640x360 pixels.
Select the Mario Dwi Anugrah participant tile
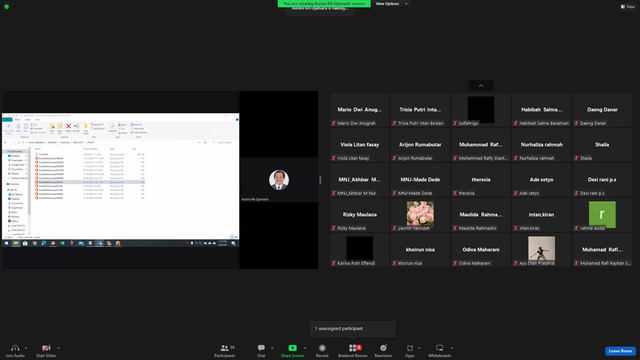[x=360, y=110]
